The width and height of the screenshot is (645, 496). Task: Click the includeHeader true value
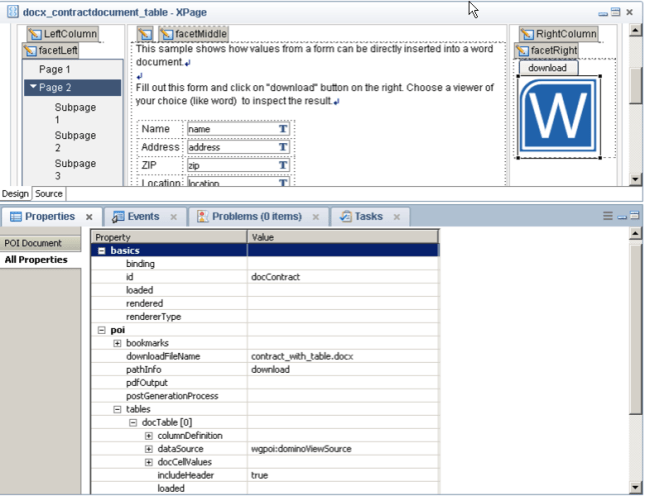(259, 475)
